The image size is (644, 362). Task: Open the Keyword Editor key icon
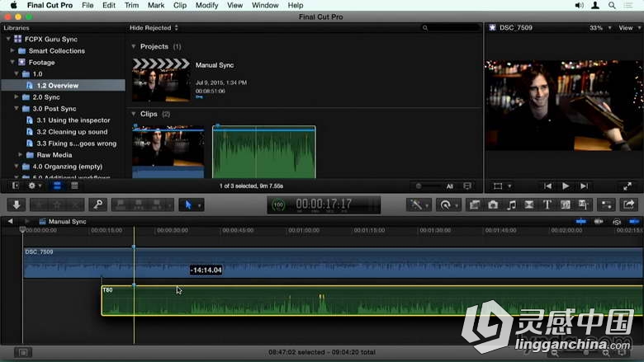[97, 205]
